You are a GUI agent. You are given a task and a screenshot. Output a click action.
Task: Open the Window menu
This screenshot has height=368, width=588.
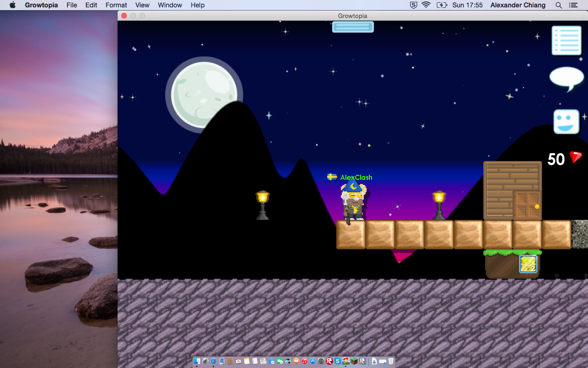(170, 5)
